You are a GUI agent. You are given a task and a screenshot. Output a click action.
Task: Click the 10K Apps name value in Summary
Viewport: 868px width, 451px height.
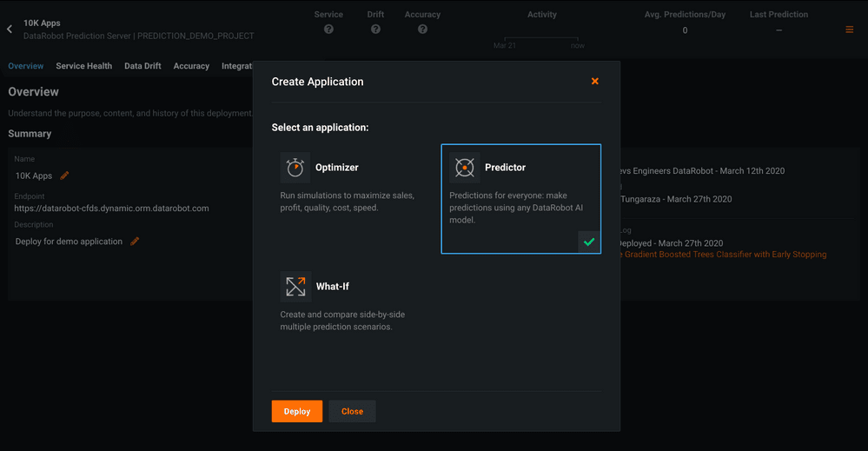(33, 176)
